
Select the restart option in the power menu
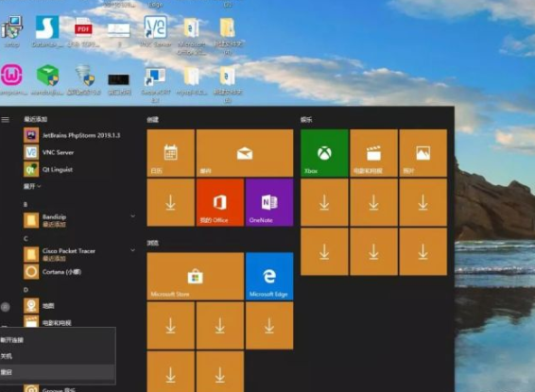58,372
